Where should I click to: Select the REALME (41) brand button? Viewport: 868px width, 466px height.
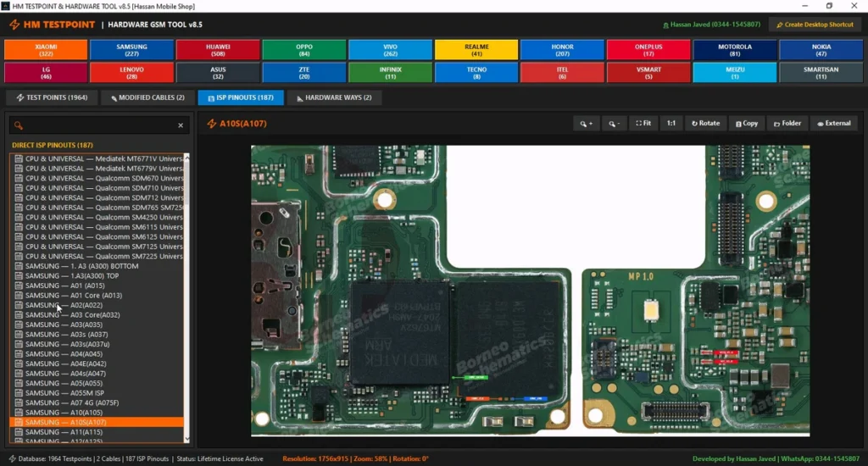click(x=476, y=50)
